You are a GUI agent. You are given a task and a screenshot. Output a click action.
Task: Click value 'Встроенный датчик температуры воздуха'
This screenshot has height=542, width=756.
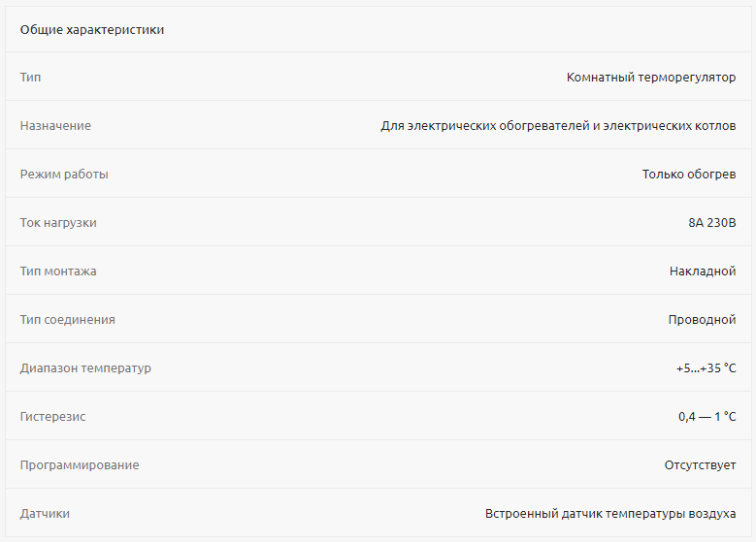610,514
